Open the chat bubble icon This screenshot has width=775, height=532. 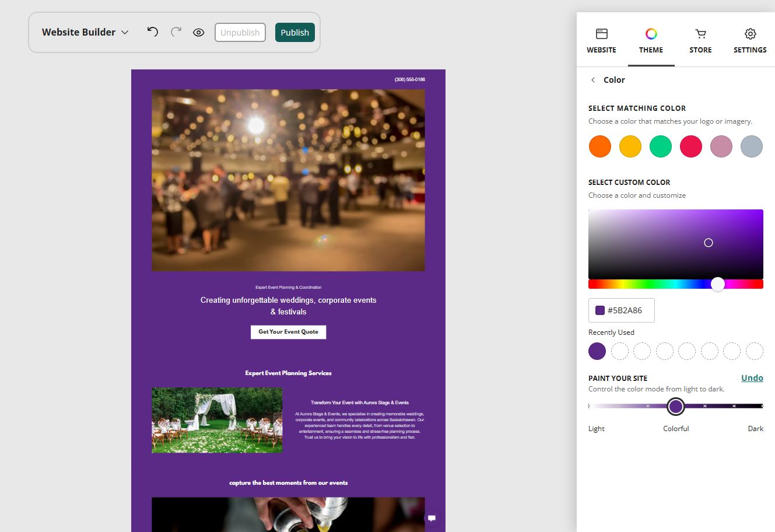432,518
